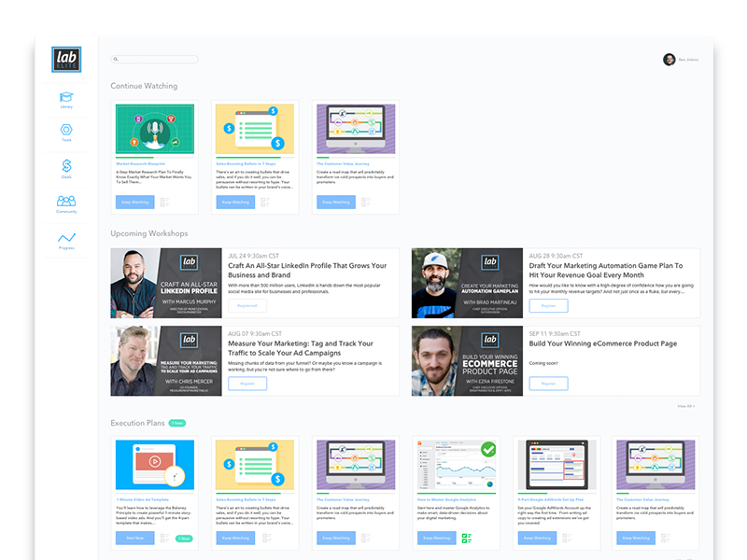Open How to Master Google Analytics thumbnail
This screenshot has width=747, height=560.
click(x=457, y=465)
